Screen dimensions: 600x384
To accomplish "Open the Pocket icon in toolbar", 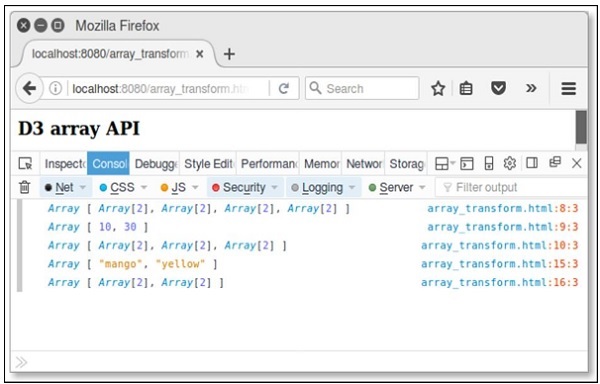I will click(x=498, y=89).
